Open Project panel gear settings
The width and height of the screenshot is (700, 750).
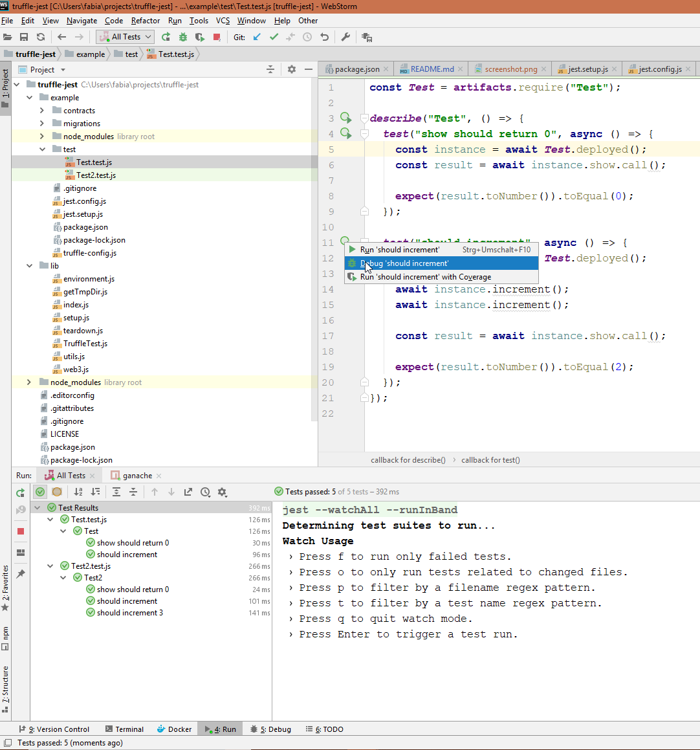tap(291, 69)
